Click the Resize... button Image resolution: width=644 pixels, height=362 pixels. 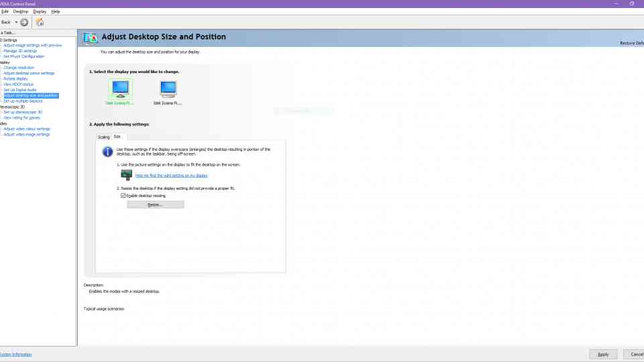click(155, 204)
